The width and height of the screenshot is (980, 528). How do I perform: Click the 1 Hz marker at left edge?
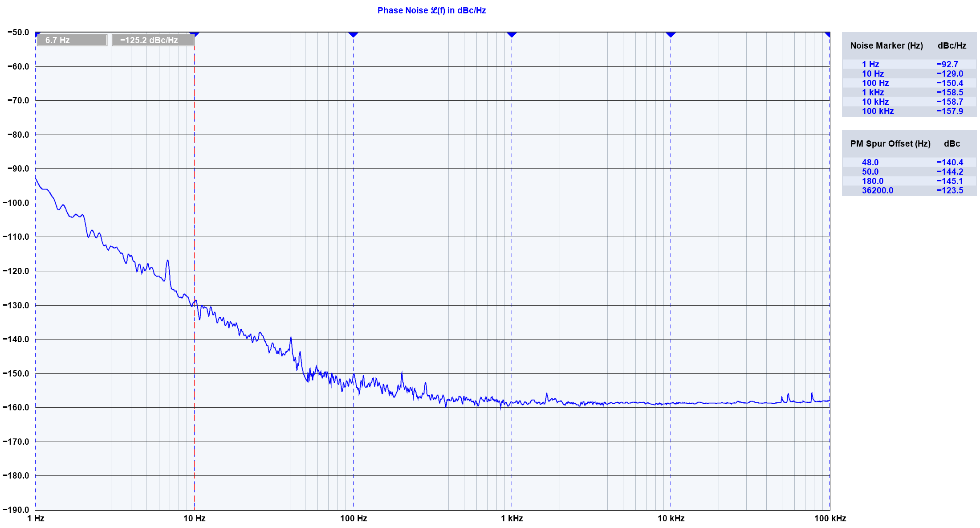(37, 34)
